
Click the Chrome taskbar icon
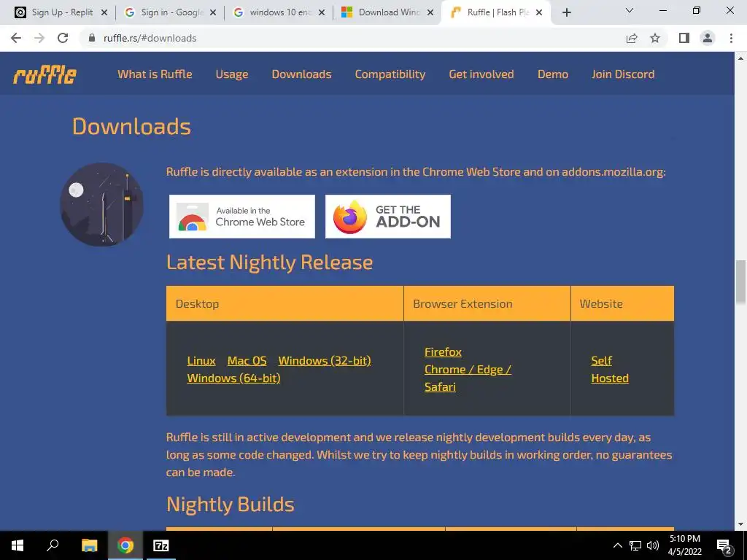coord(125,545)
